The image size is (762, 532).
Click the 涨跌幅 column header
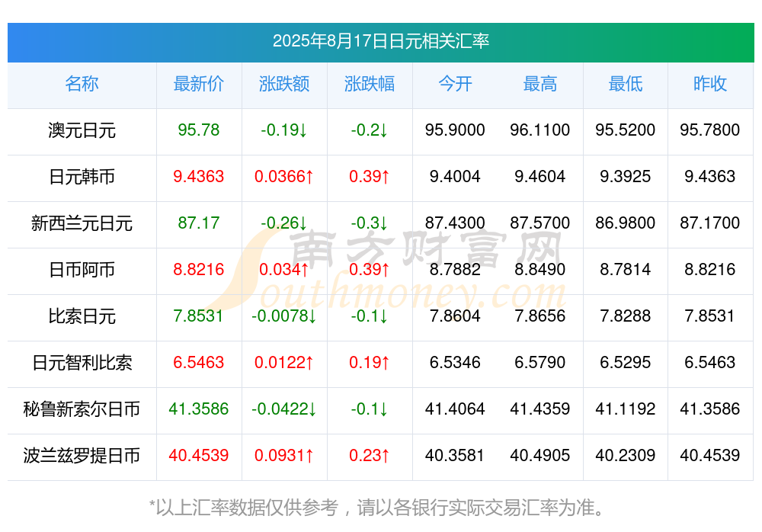click(x=370, y=84)
